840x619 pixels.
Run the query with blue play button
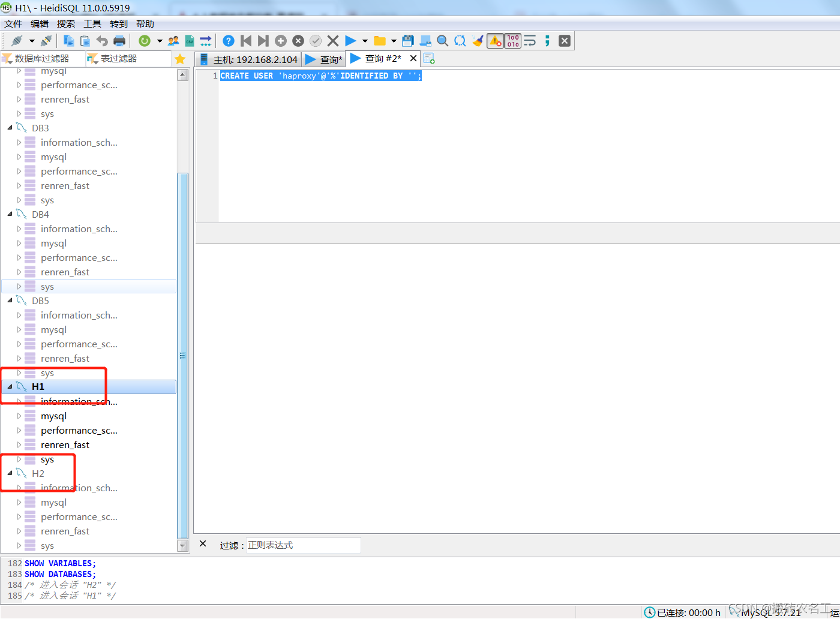[350, 41]
